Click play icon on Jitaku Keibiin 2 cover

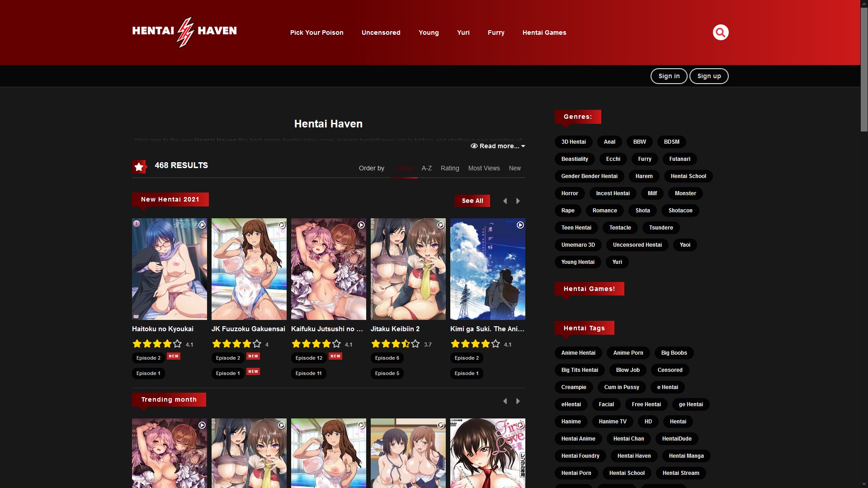(x=441, y=225)
